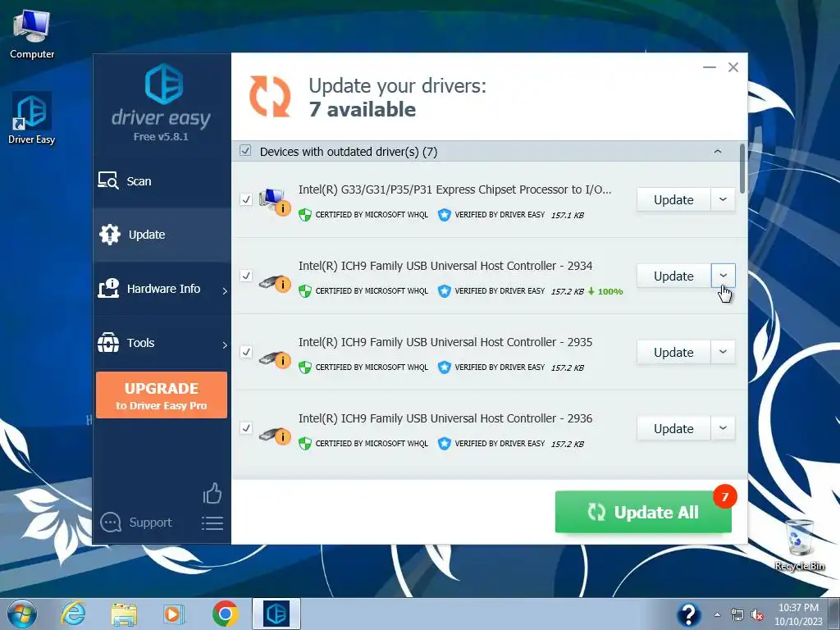
Task: Click the network tray icon
Action: (x=737, y=615)
